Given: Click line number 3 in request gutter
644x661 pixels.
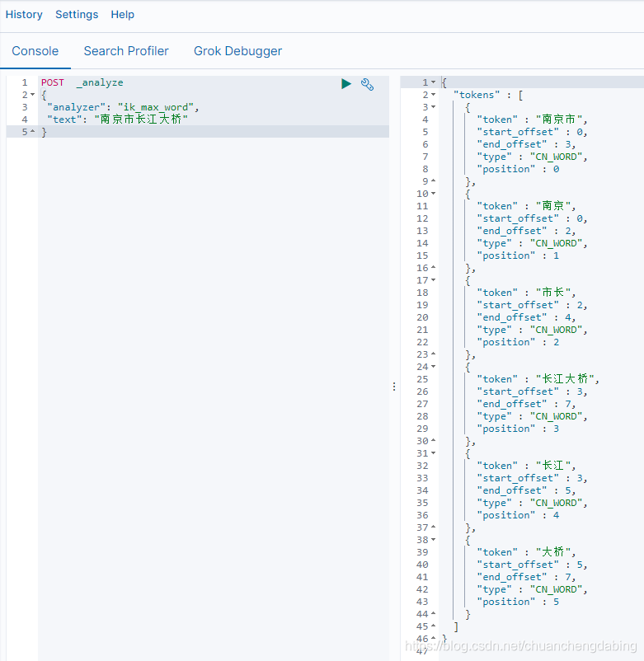Looking at the screenshot, I should (x=25, y=107).
